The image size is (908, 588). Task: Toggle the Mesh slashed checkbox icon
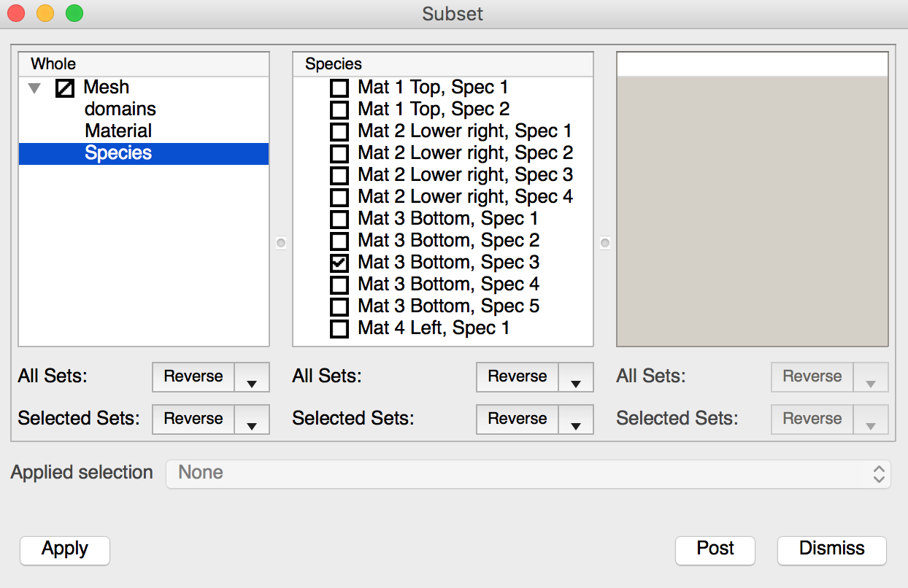[x=65, y=88]
